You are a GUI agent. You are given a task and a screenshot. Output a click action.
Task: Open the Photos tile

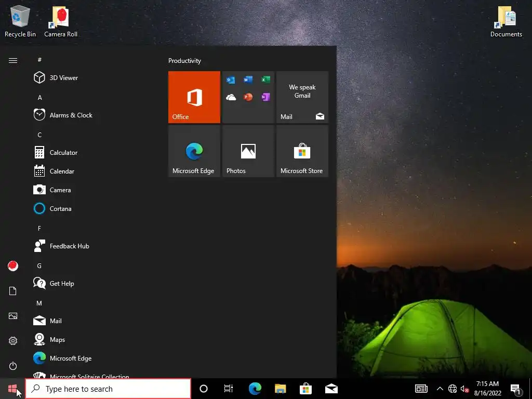248,151
